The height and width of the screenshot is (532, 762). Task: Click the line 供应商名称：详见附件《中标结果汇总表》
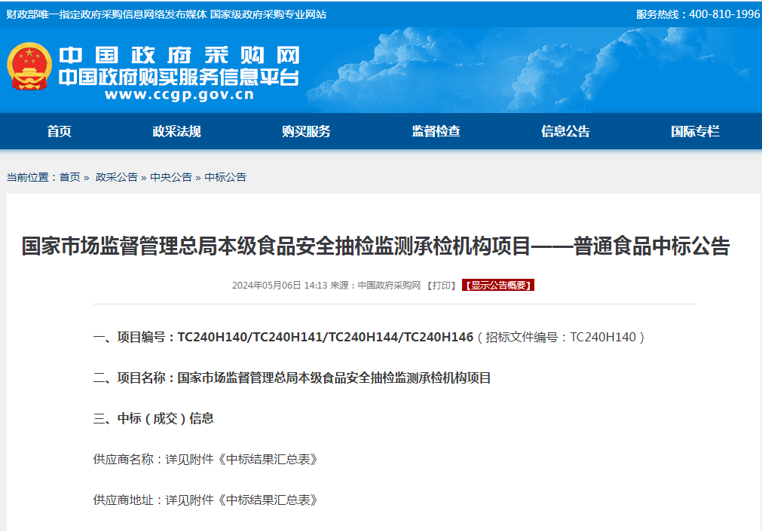206,459
